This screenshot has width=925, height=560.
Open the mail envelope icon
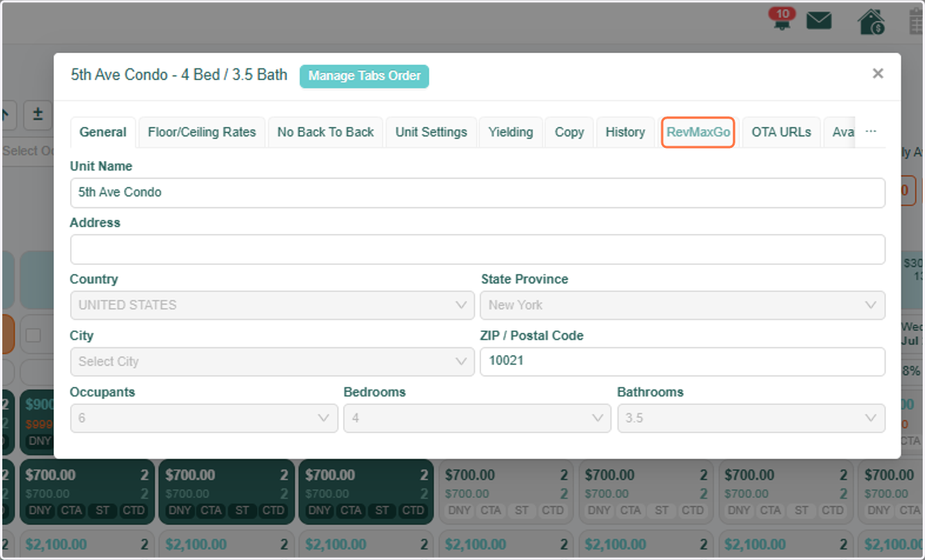[819, 21]
